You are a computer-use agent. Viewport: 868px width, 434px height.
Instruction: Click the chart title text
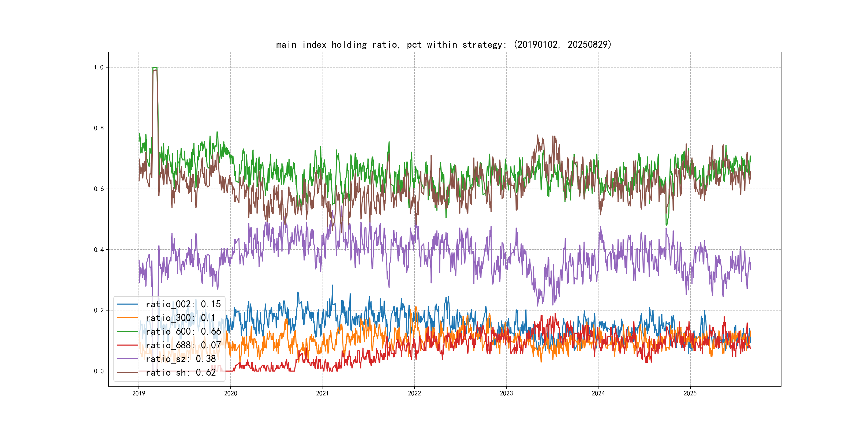click(x=443, y=44)
